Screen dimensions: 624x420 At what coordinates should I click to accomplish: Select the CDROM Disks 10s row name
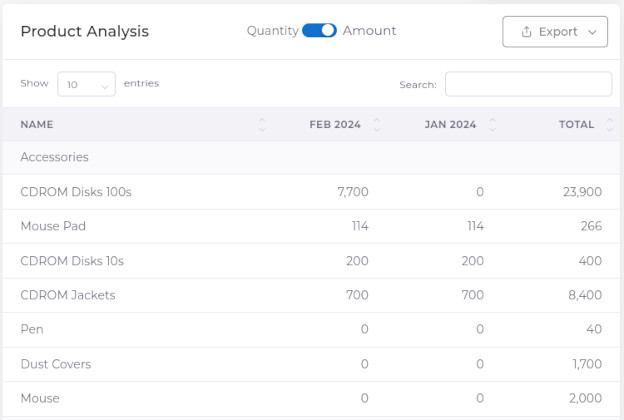(x=72, y=261)
